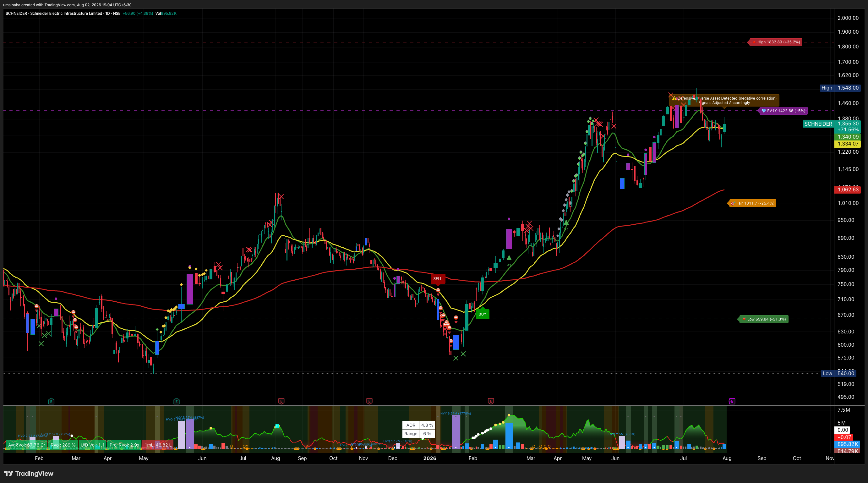Click the 7.5M volume scale label
This screenshot has width=868, height=483.
coord(844,410)
